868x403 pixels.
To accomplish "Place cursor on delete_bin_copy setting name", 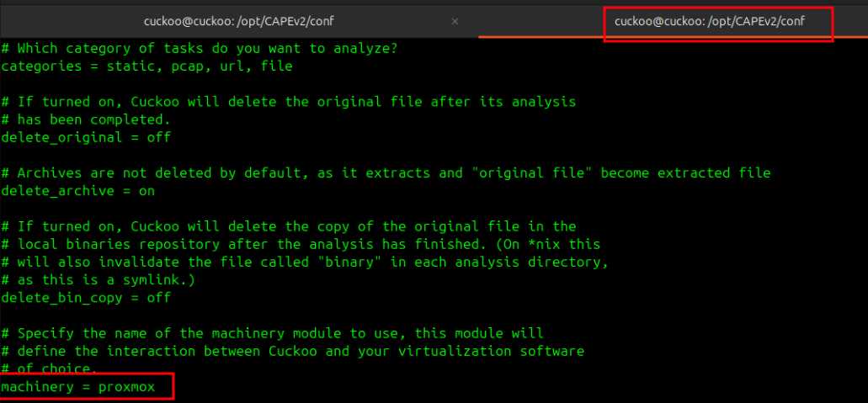I will 60,298.
